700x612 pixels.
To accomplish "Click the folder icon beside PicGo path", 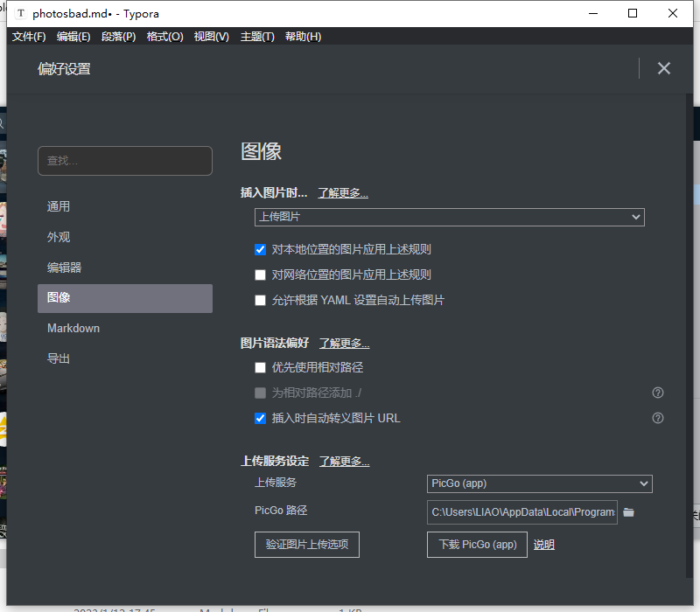I will point(628,512).
